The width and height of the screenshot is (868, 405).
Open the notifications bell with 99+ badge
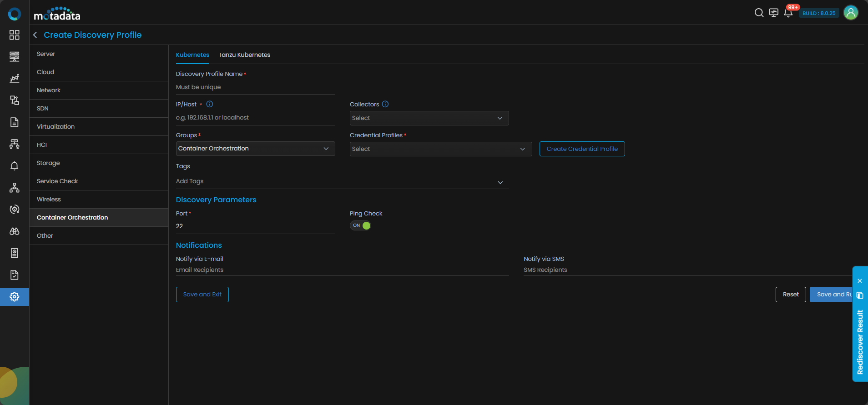788,13
